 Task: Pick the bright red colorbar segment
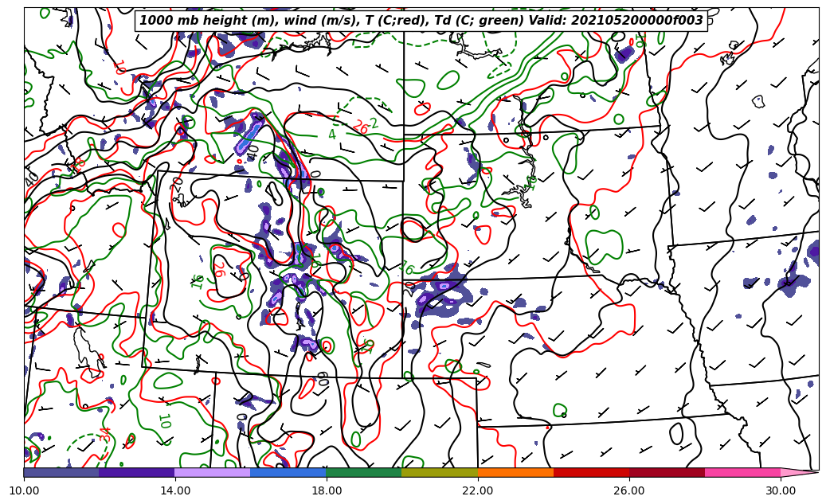click(591, 472)
